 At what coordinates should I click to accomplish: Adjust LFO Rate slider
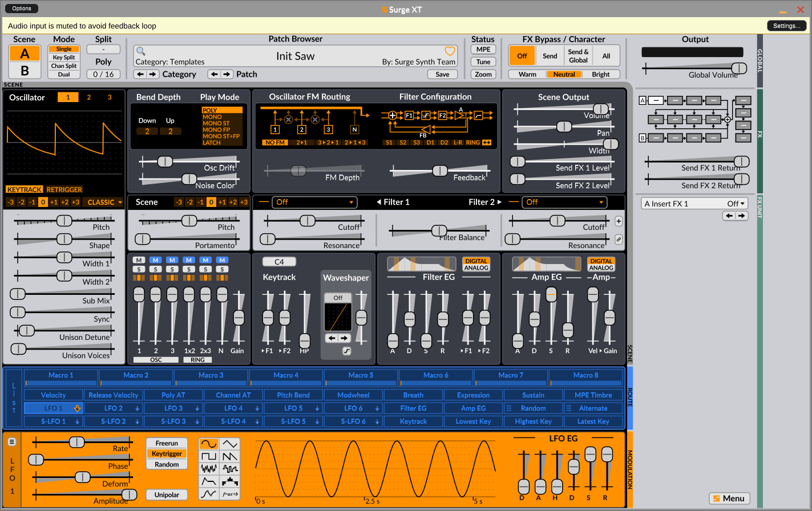[82, 442]
